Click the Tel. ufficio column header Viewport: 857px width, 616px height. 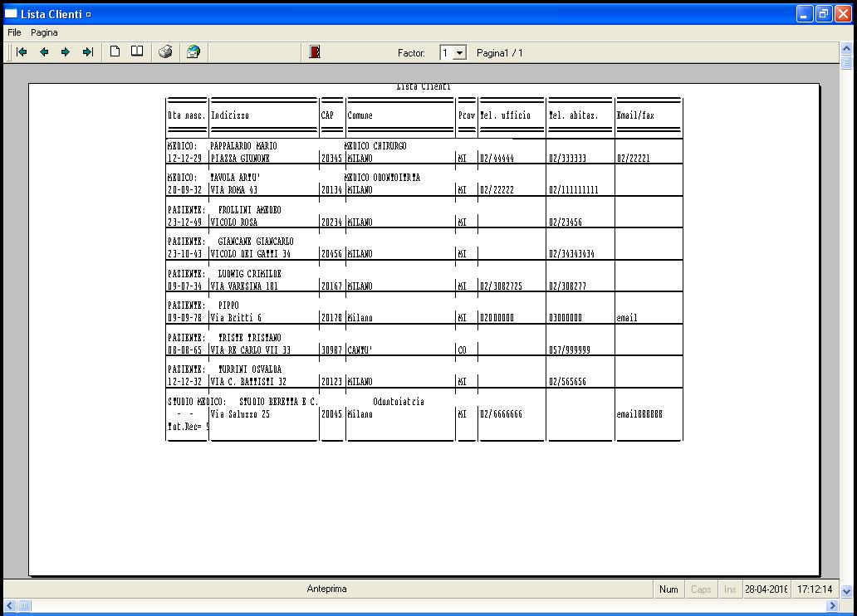506,115
